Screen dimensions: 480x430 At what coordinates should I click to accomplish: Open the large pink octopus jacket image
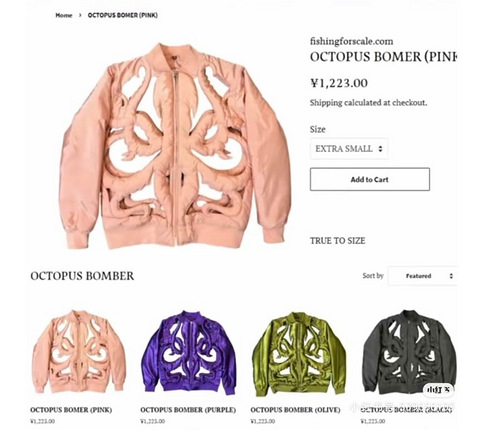[175, 146]
